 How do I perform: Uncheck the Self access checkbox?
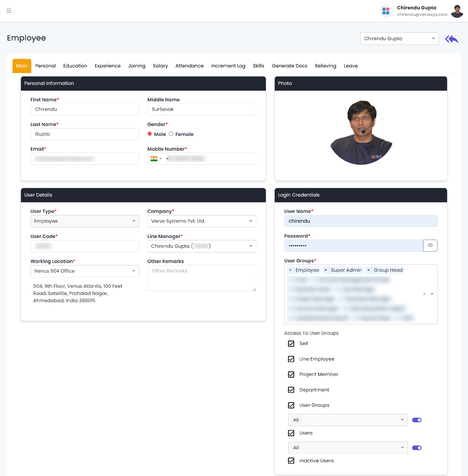[291, 343]
